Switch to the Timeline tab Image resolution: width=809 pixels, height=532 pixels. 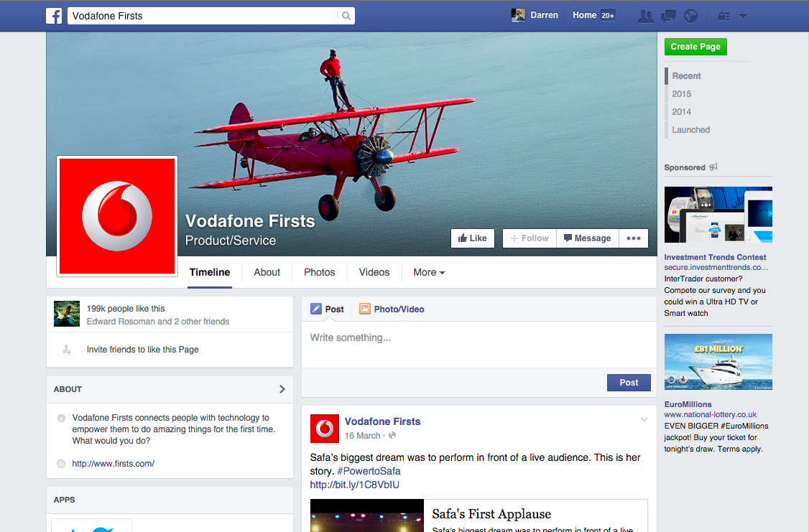click(210, 272)
